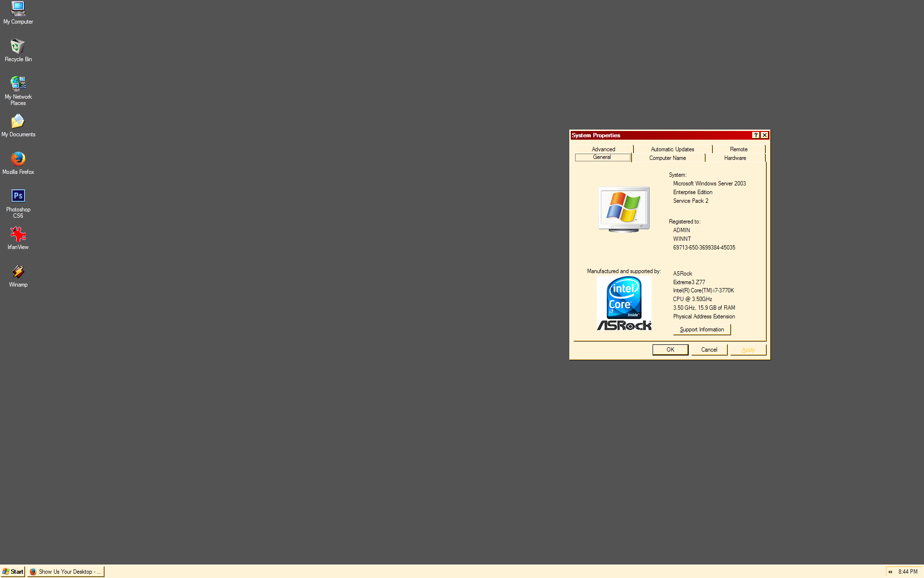
Task: Close the System Properties dialog
Action: tap(764, 135)
